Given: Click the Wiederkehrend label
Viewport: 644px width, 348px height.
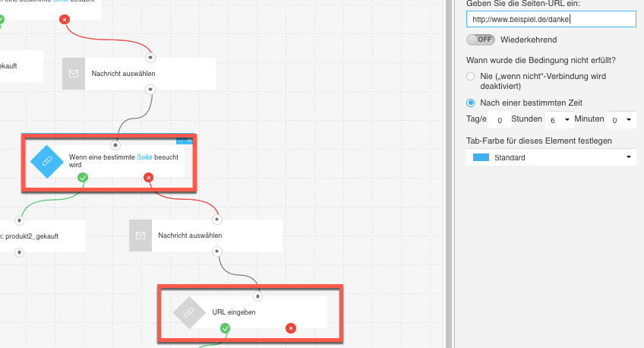Looking at the screenshot, I should click(529, 40).
